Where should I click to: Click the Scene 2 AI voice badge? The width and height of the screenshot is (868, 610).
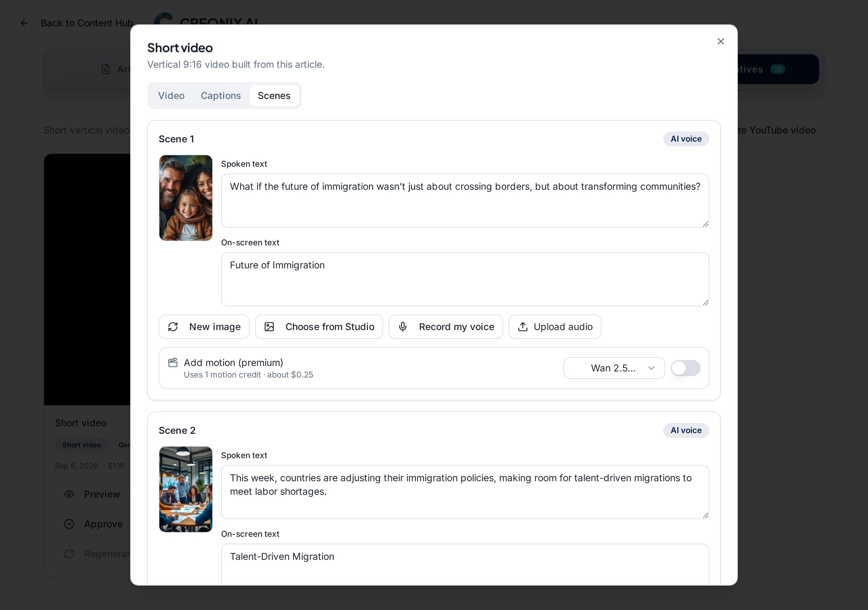pyautogui.click(x=686, y=430)
